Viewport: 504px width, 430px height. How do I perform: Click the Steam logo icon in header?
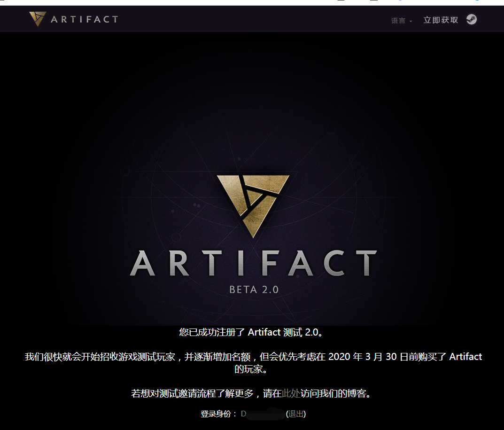point(472,20)
